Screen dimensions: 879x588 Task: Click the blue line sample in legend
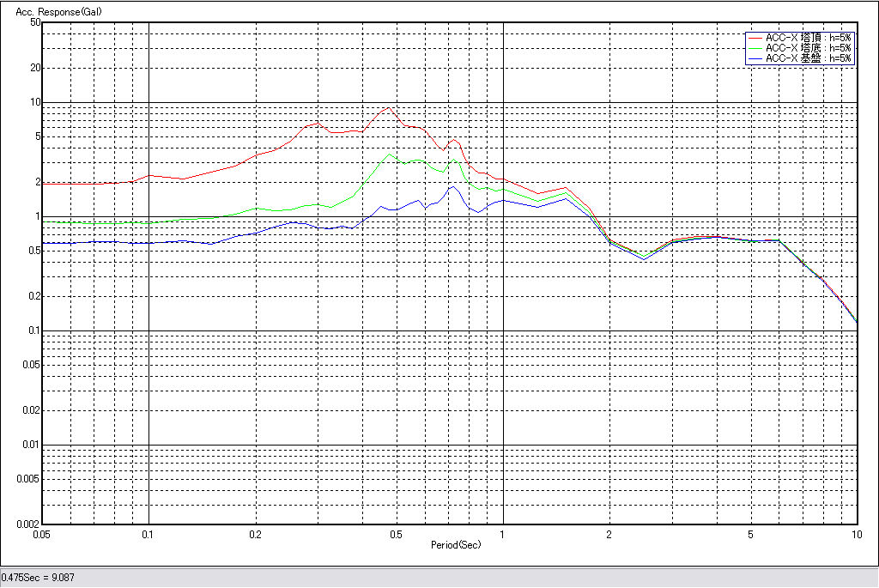[x=755, y=58]
